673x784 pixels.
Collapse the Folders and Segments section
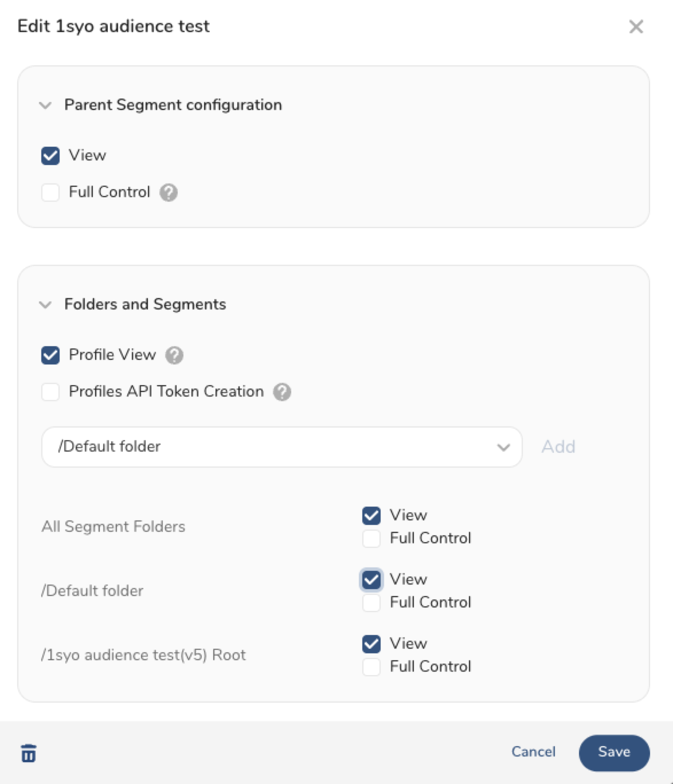(x=45, y=305)
